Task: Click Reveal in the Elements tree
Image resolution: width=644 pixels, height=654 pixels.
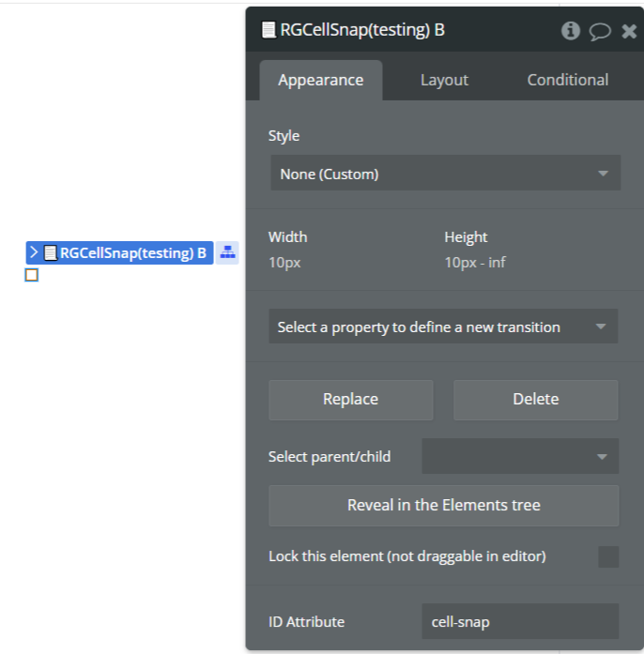Action: coord(443,505)
